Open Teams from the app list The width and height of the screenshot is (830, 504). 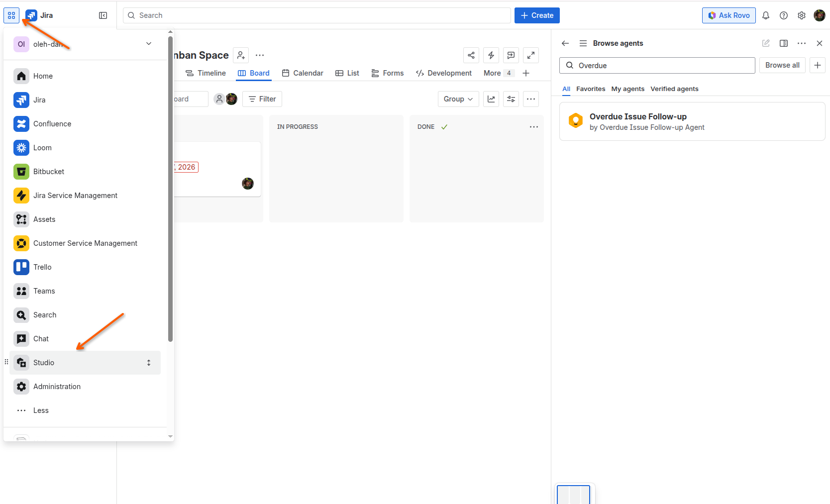(x=85, y=291)
